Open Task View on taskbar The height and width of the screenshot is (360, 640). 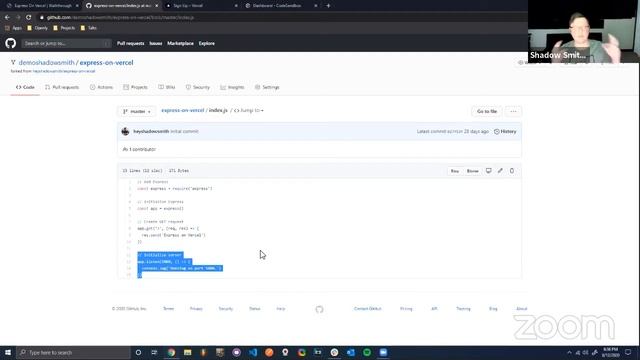click(x=154, y=353)
